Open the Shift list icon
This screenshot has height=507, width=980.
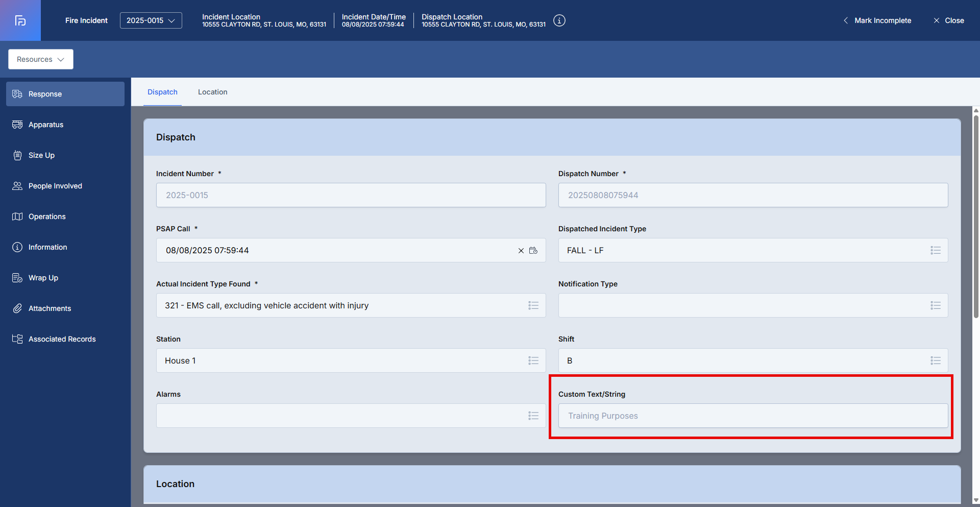[936, 360]
